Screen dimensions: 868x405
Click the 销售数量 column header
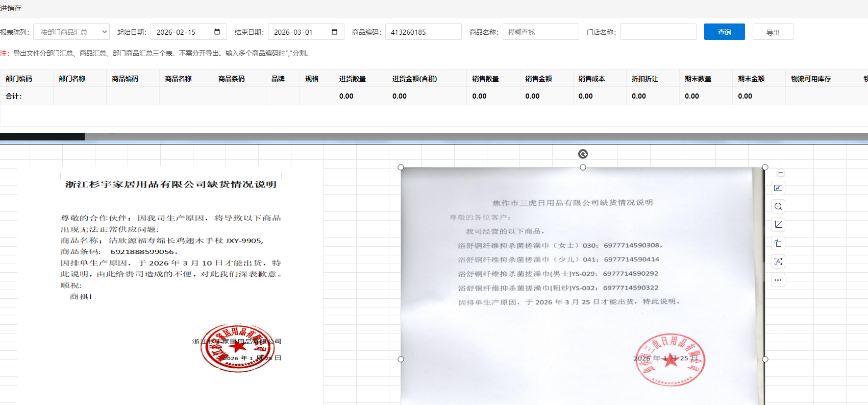[x=485, y=79]
